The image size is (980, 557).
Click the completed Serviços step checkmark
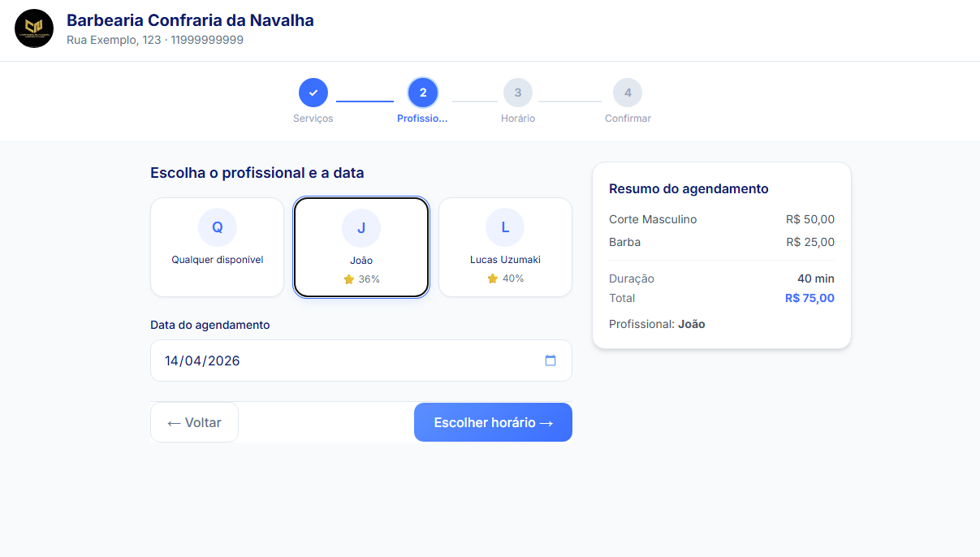[313, 93]
